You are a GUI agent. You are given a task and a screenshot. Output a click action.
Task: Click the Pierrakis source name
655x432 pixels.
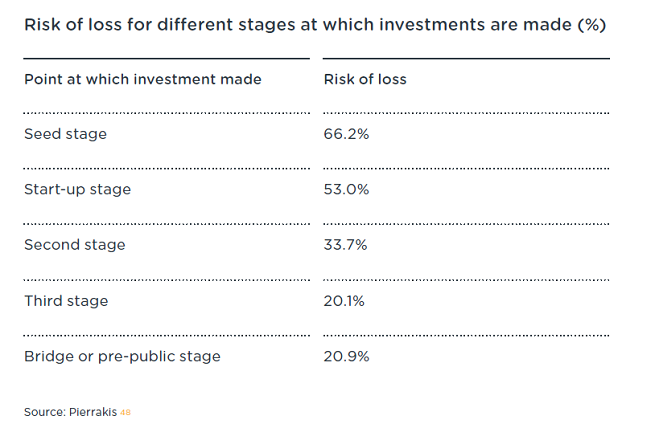(x=93, y=411)
